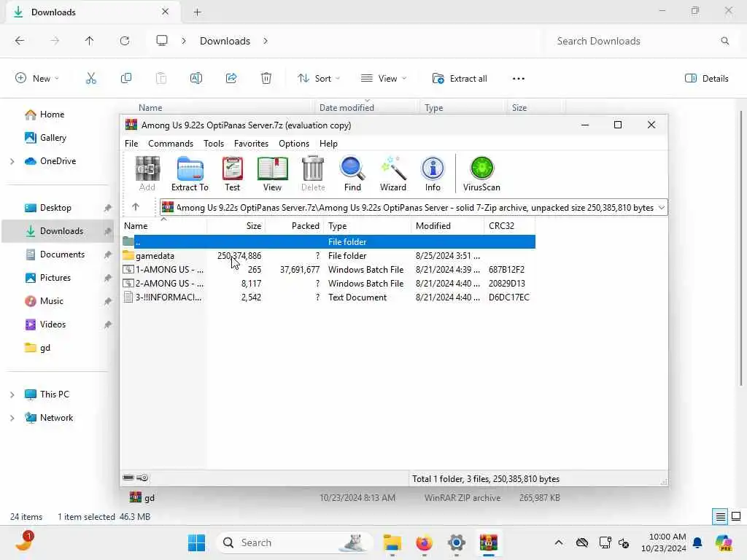Select the 2-AMONG US batch file
Image resolution: width=747 pixels, height=560 pixels.
click(x=329, y=284)
